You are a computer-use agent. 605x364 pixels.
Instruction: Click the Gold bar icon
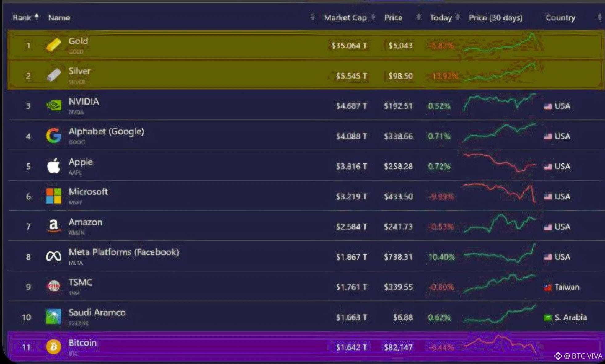pos(53,45)
